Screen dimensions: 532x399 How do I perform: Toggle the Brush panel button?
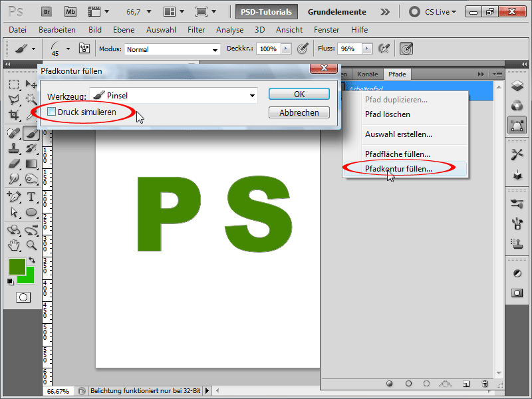[84, 49]
